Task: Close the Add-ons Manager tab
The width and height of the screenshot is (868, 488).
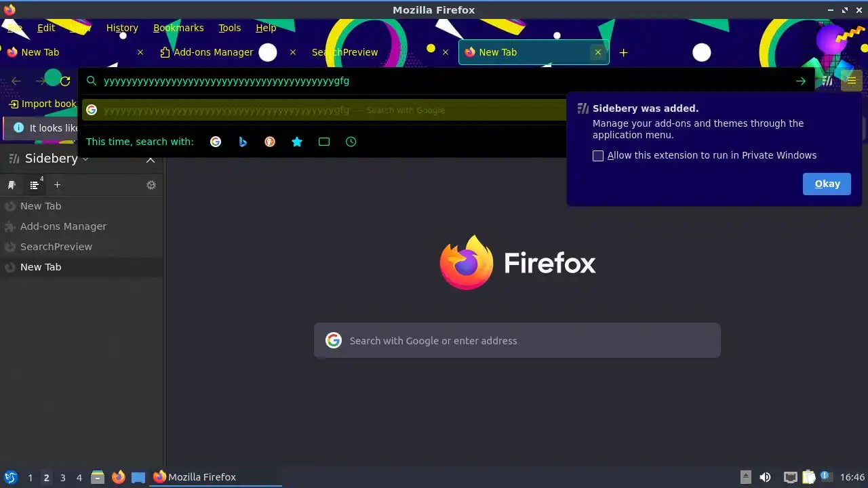Action: tap(293, 52)
